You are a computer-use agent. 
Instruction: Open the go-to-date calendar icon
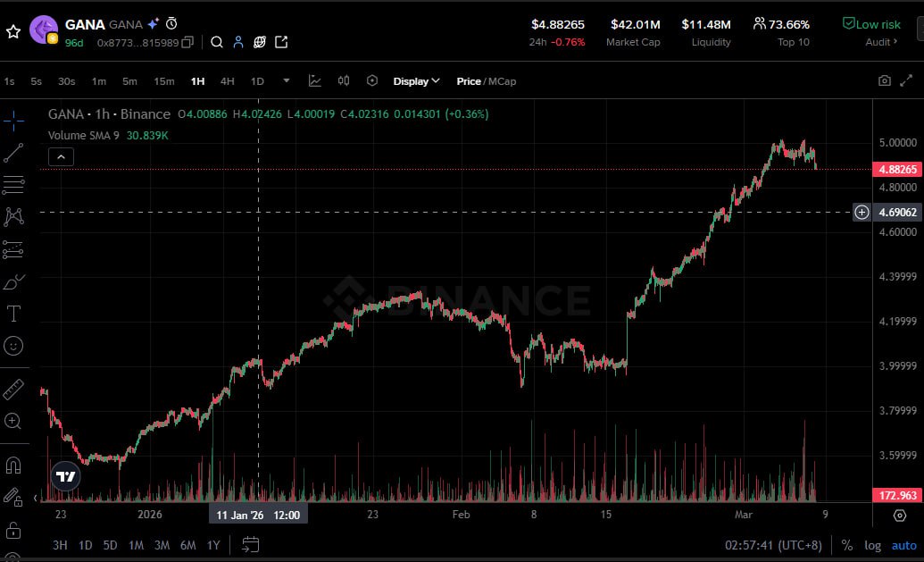(x=251, y=544)
